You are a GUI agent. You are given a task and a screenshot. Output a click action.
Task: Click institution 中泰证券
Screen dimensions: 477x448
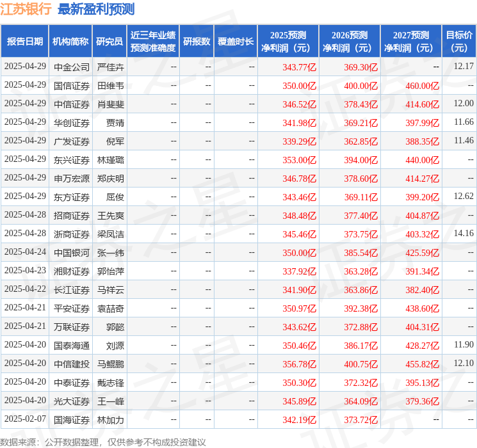pos(72,383)
